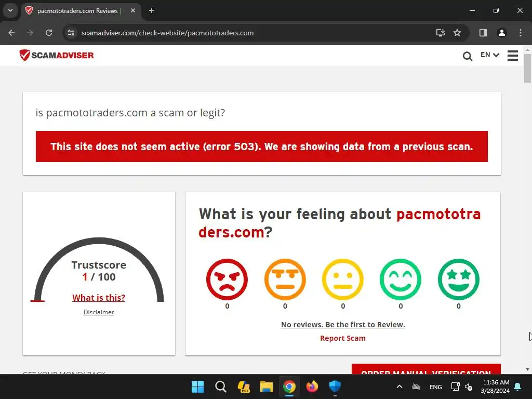Expand the EN language dropdown

coord(489,55)
